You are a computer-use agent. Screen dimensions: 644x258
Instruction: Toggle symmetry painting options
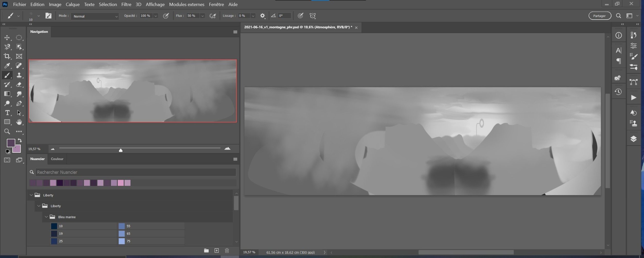[x=312, y=16]
